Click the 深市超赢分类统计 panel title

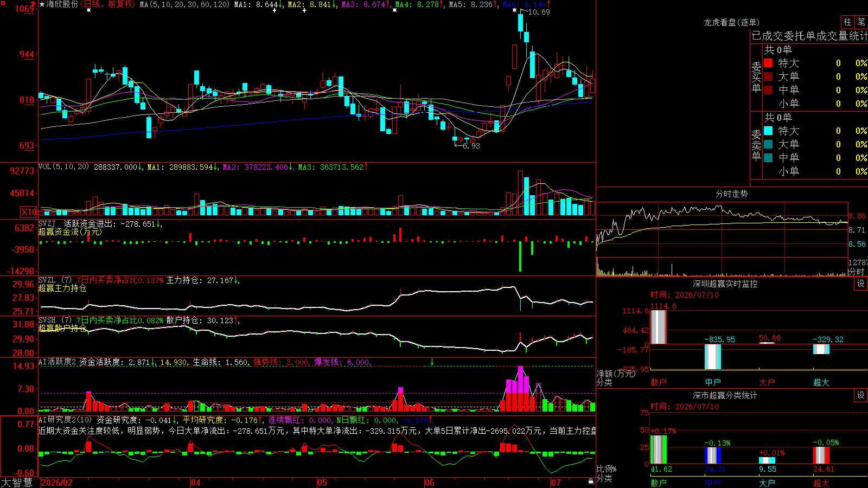725,395
